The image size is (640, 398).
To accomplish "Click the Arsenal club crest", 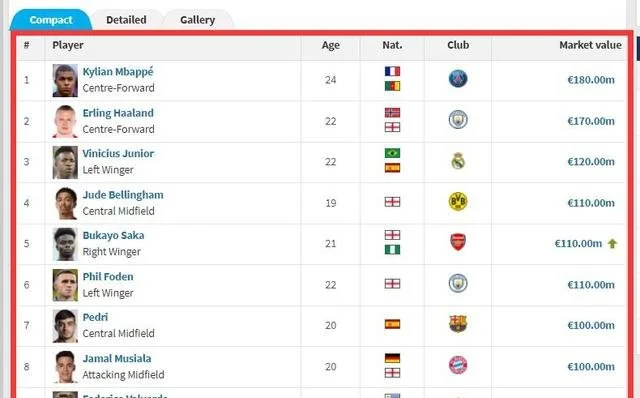I will click(458, 242).
